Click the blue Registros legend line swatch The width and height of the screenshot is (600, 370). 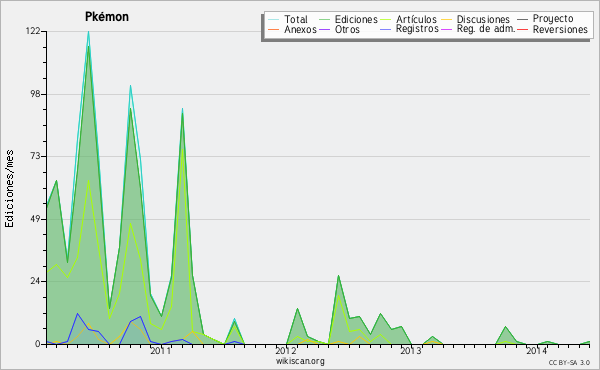385,29
